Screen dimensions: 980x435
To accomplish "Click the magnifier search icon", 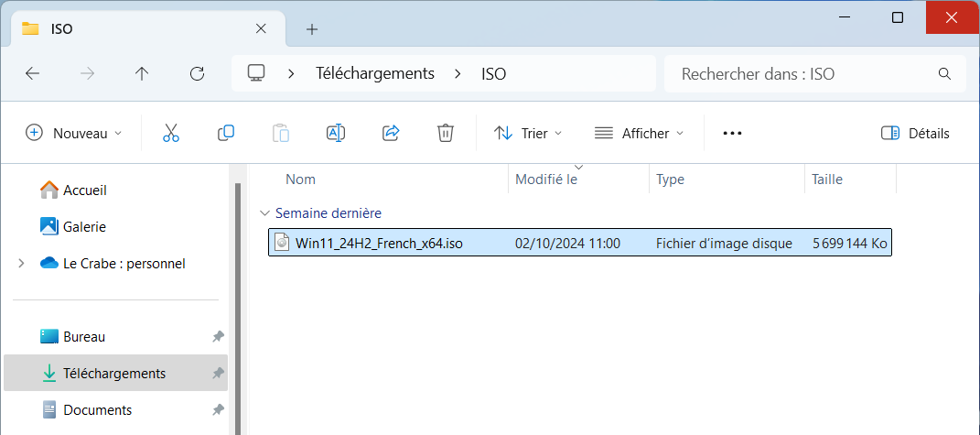I will point(944,74).
